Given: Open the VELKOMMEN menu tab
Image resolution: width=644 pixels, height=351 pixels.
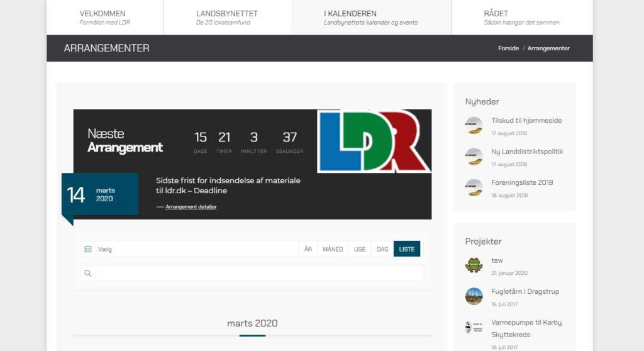Looking at the screenshot, I should click(x=105, y=17).
